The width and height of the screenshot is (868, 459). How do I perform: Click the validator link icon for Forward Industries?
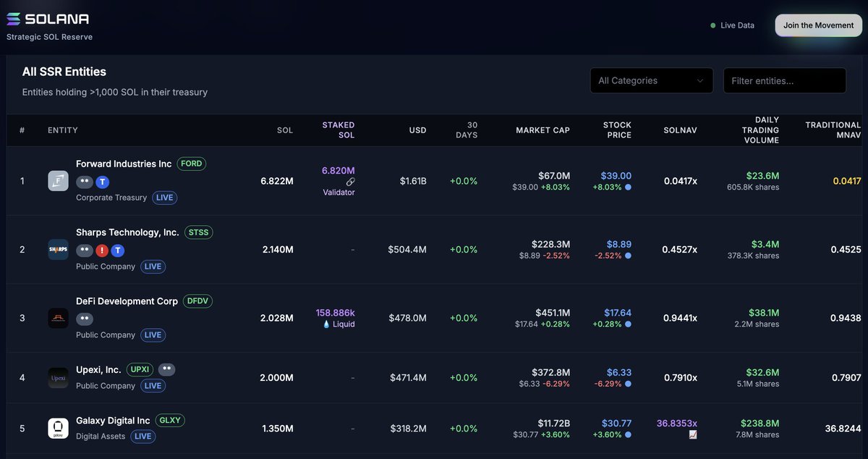pyautogui.click(x=351, y=182)
